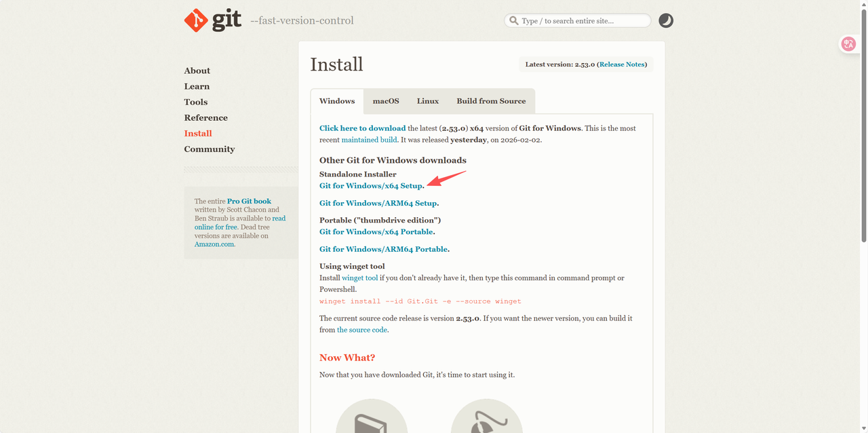
Task: Focus the site search input field
Action: 583,21
